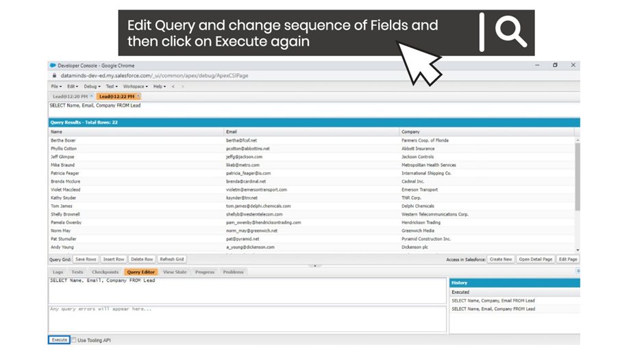Select the Kathy Snyder name cell

[136, 198]
